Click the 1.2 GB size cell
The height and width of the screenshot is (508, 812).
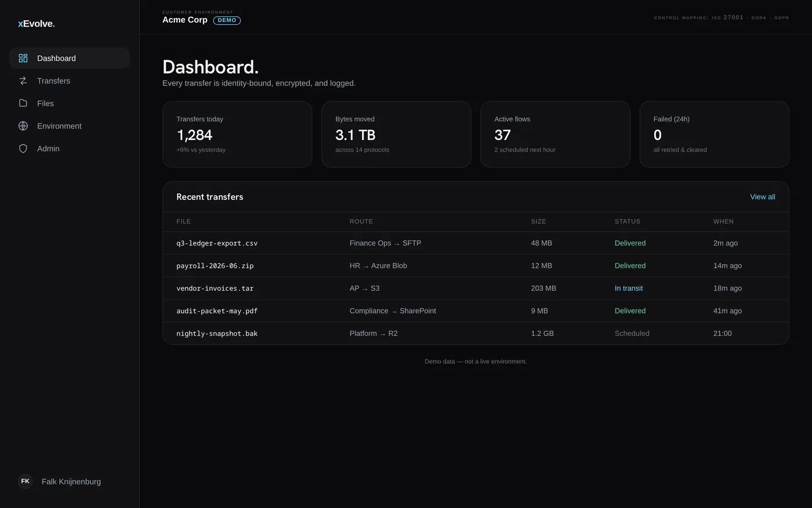pos(542,334)
